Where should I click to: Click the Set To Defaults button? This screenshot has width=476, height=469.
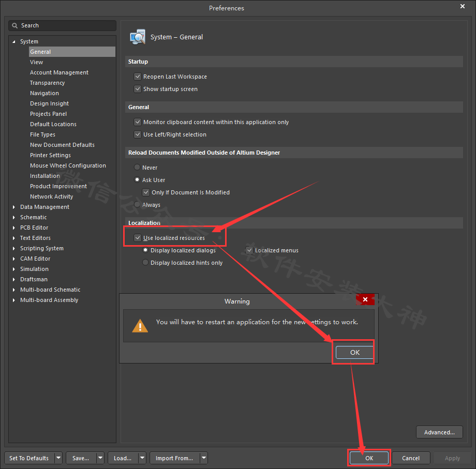click(29, 458)
